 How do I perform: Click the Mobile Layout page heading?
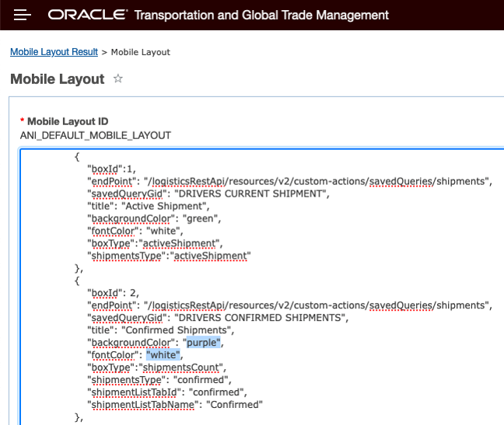[x=57, y=79]
